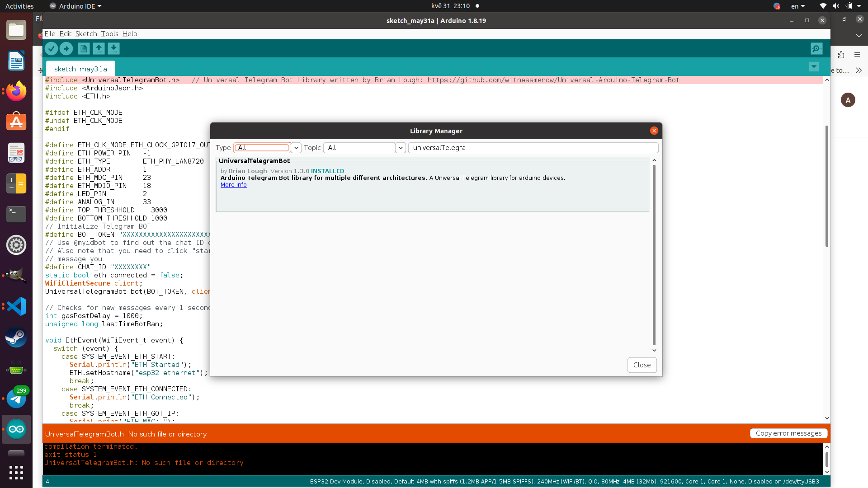Screen dimensions: 868x488
Task: Click Copy error messages button
Action: tap(788, 433)
